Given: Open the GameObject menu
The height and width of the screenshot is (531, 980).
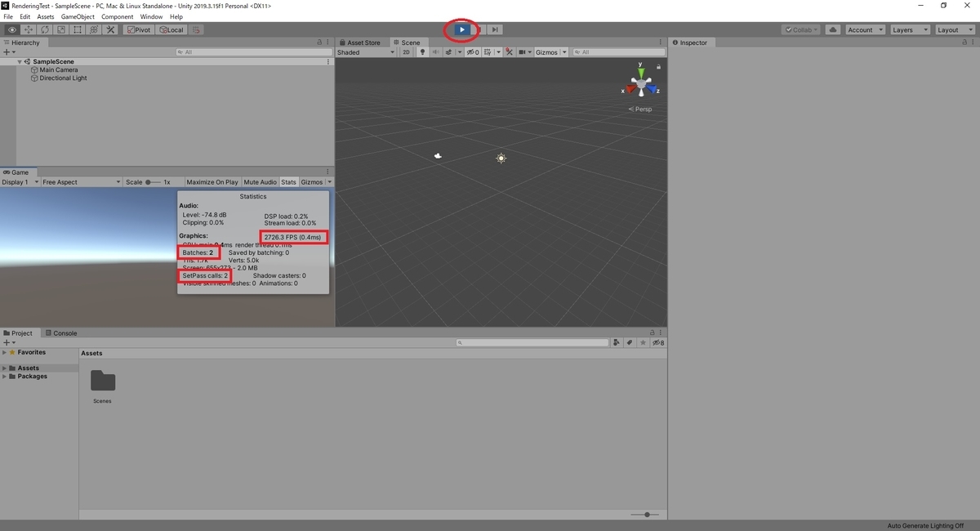Looking at the screenshot, I should 76,16.
